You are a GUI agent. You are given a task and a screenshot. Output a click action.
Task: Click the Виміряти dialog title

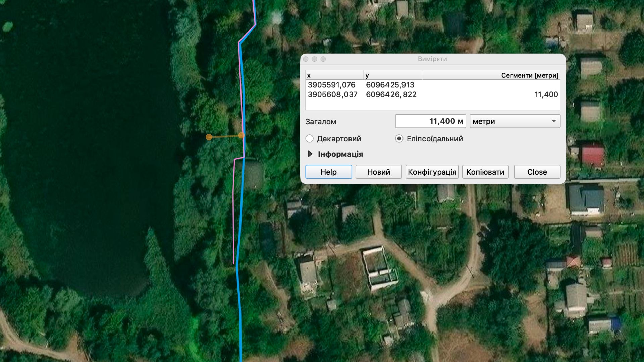432,59
